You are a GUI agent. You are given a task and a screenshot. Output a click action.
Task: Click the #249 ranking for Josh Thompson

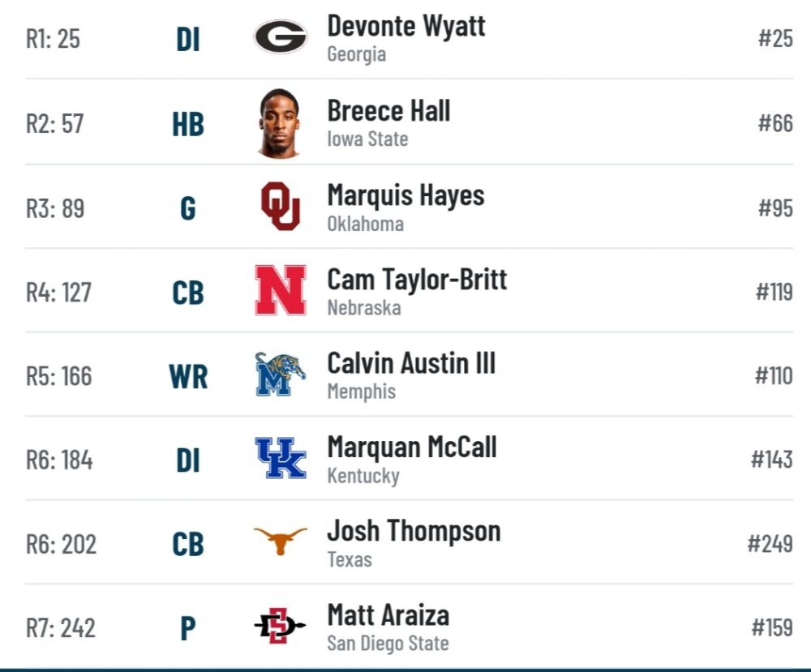click(x=770, y=544)
